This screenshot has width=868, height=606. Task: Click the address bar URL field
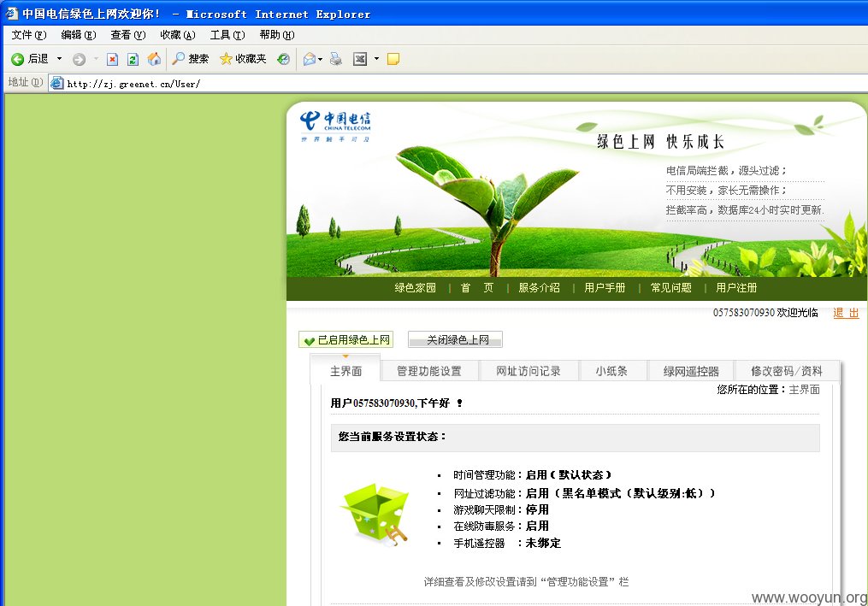[x=458, y=84]
